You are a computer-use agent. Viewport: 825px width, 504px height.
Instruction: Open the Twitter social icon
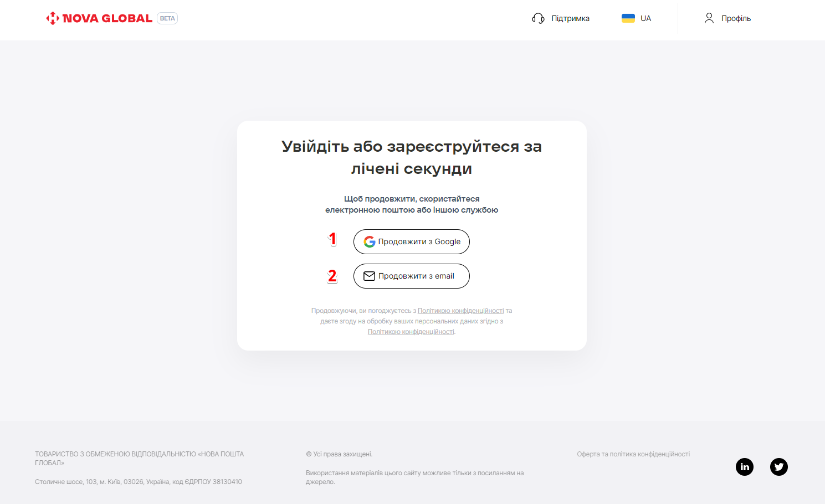778,467
